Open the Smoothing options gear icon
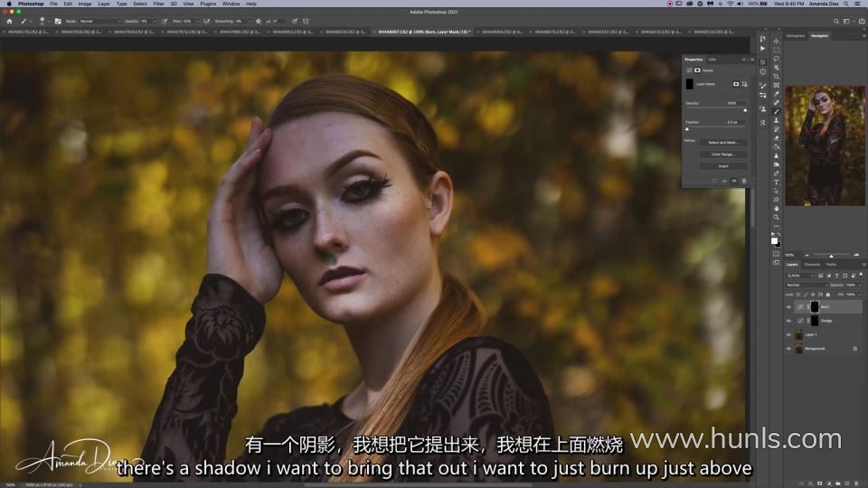 pos(258,21)
